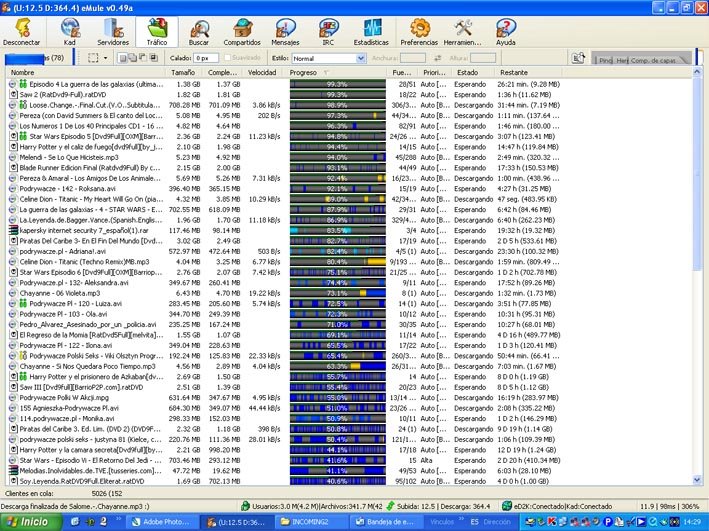Switch to Bandeja de entrada taskbar item
709x531 pixels.
384,522
